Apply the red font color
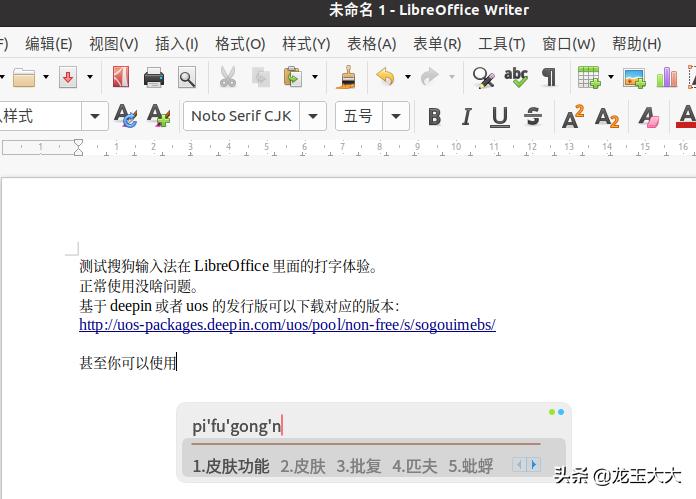The width and height of the screenshot is (696, 499). point(686,117)
